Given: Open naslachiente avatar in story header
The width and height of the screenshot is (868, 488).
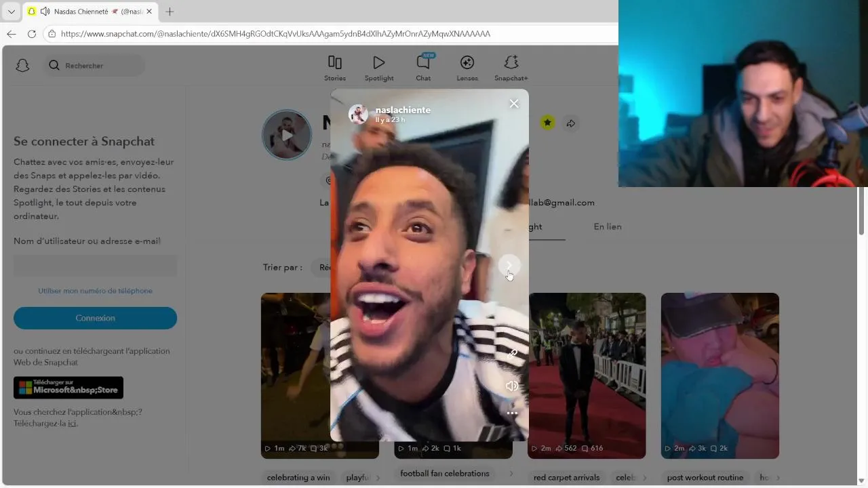Looking at the screenshot, I should (x=358, y=114).
